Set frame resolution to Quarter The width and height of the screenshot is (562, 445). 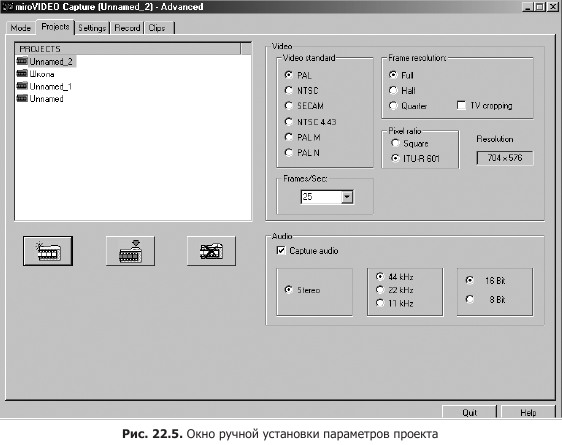point(393,106)
